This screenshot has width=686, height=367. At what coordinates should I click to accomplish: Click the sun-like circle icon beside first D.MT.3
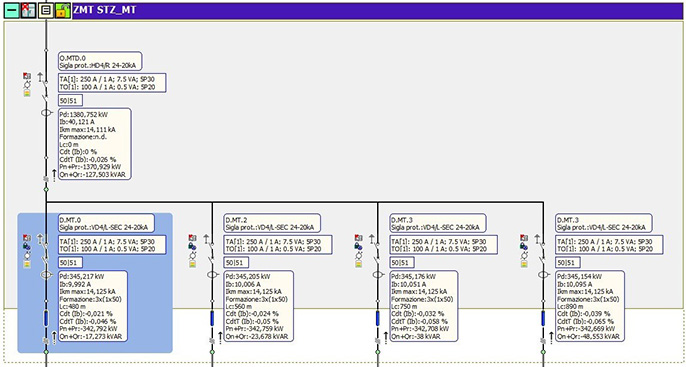pos(359,255)
